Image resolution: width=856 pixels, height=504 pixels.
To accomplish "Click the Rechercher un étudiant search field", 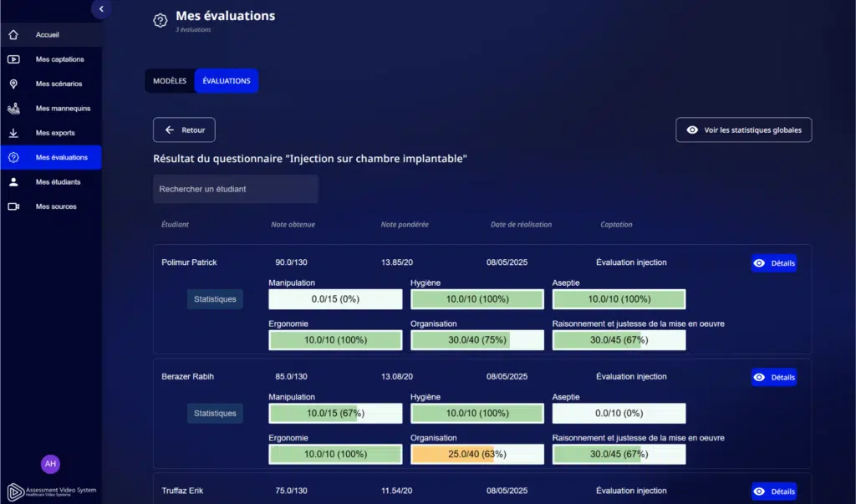I will pos(235,189).
